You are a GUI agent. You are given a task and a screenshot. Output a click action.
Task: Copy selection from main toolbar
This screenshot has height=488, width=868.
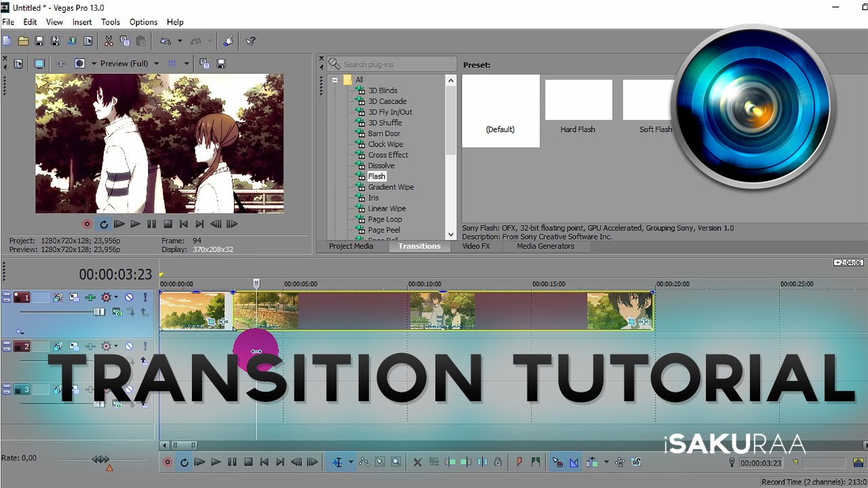[x=125, y=41]
